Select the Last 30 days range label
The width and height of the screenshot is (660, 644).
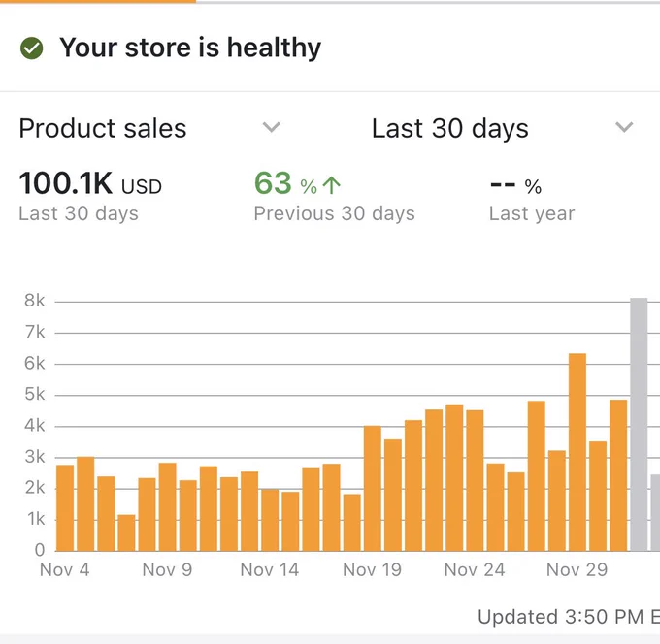pos(450,128)
